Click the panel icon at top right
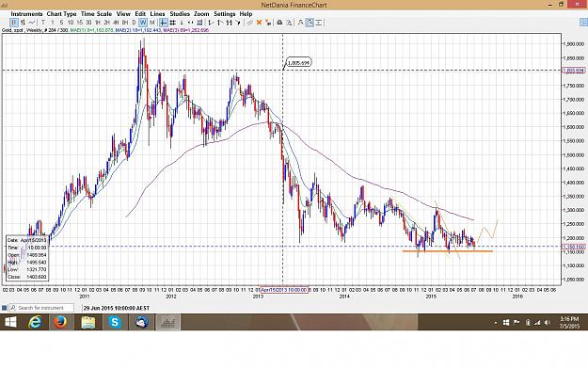The width and height of the screenshot is (588, 369). click(583, 23)
